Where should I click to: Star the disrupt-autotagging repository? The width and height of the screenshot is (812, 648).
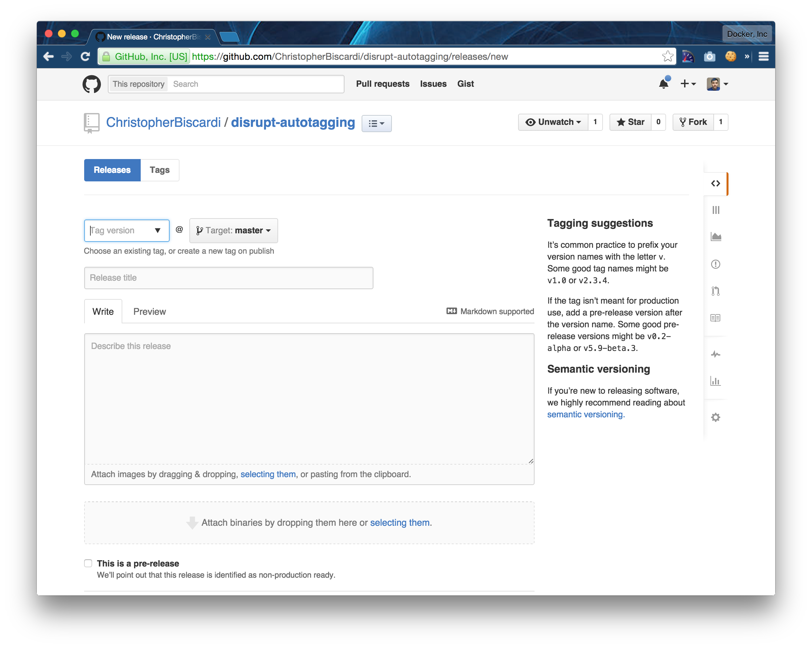[630, 122]
